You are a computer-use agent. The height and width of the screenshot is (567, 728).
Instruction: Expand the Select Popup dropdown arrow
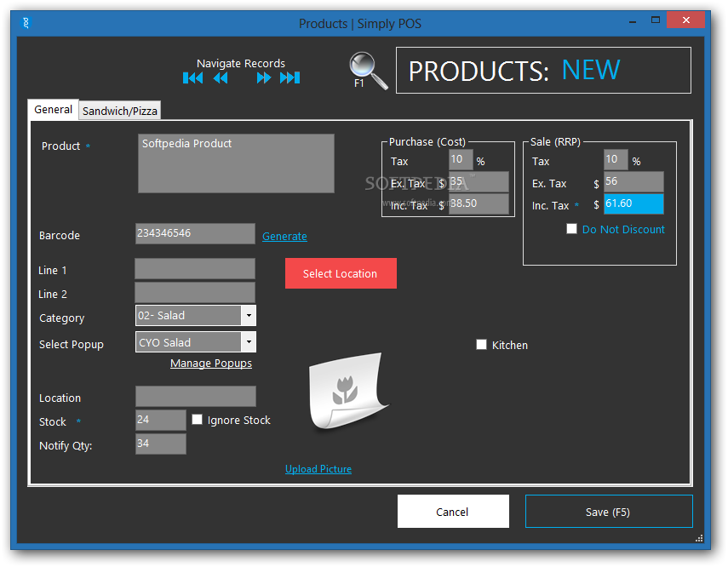point(249,342)
